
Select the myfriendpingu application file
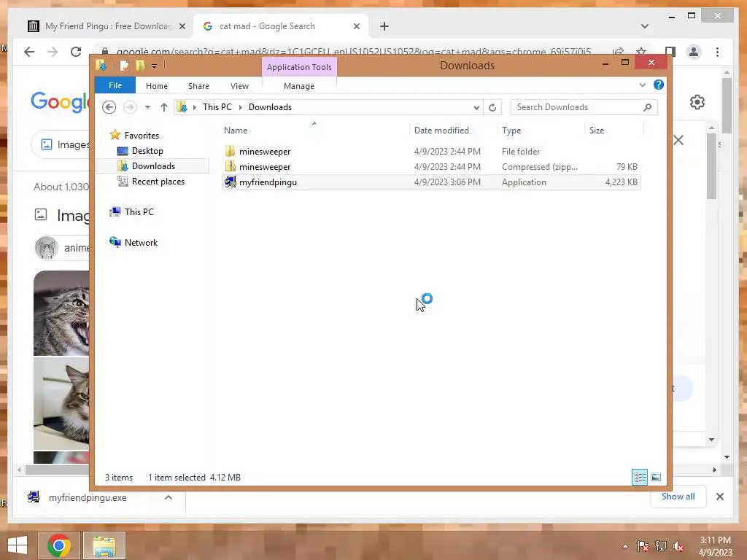[430, 182]
